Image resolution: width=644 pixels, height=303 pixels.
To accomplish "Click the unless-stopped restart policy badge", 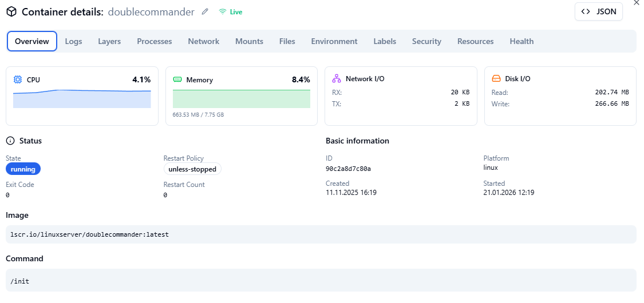I will [x=192, y=169].
